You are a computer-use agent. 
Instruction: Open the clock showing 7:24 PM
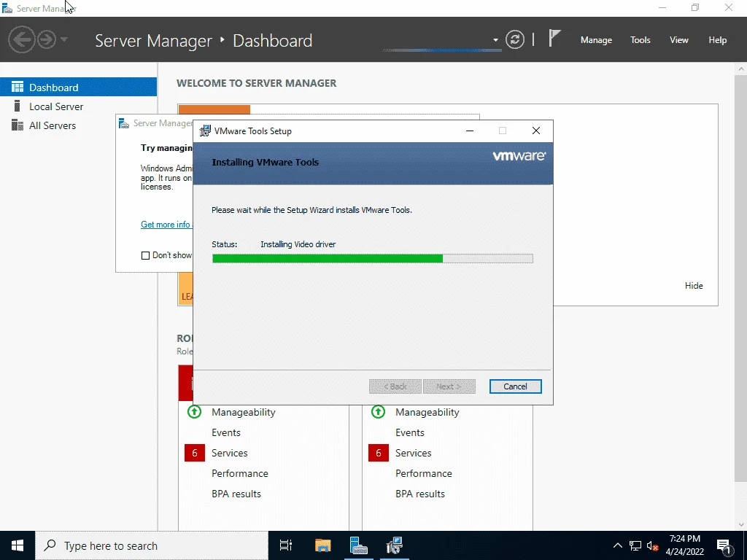(x=684, y=545)
